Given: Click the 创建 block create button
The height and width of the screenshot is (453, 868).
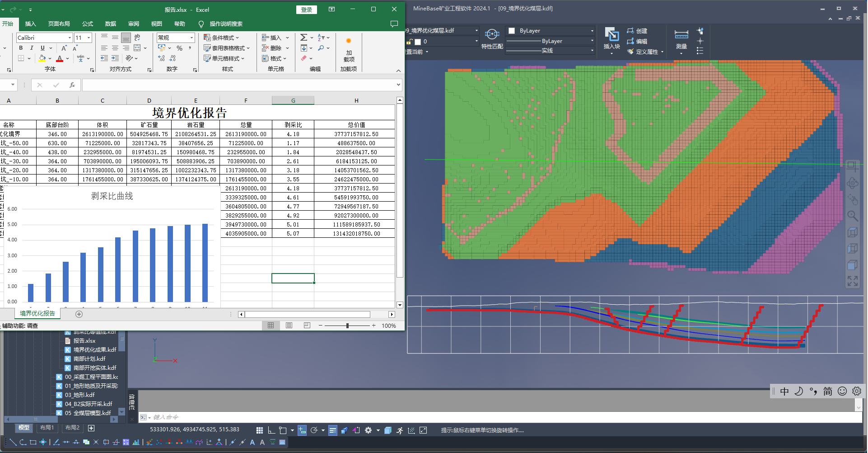Looking at the screenshot, I should click(x=637, y=31).
